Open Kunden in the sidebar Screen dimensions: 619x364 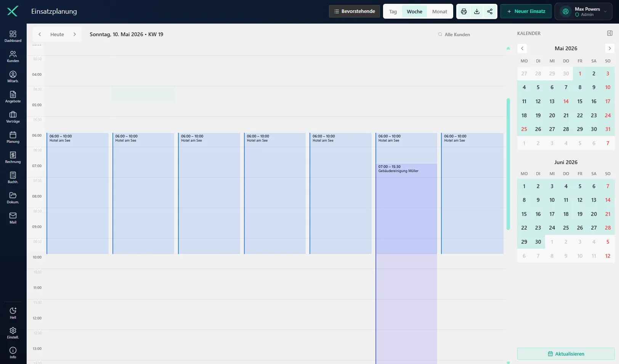(13, 56)
